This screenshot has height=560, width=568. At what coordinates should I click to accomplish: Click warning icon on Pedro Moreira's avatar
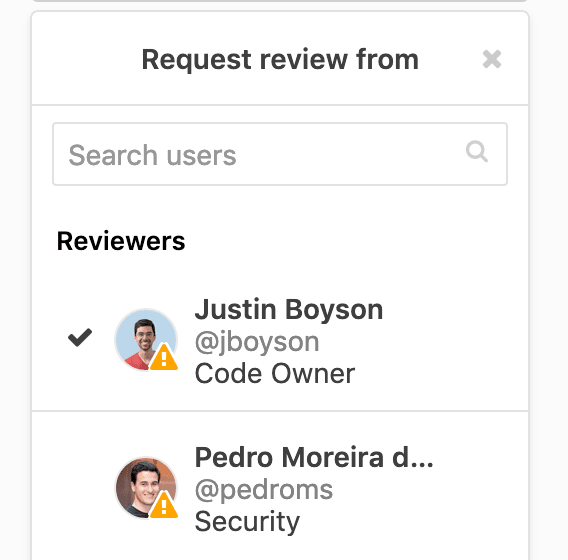point(164,505)
